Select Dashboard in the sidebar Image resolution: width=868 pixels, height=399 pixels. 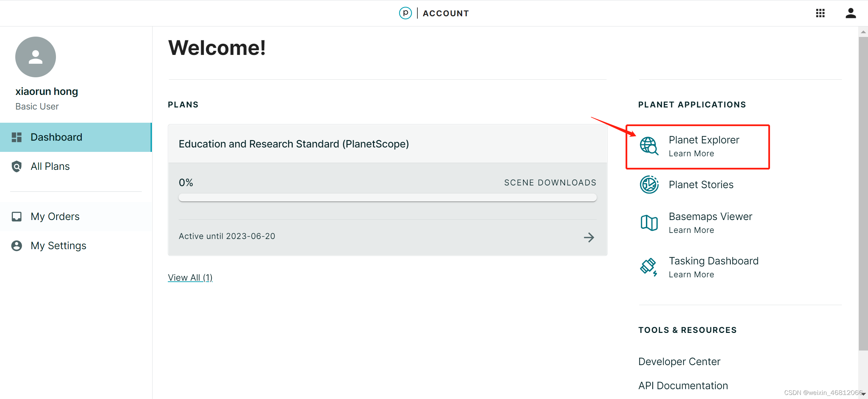[x=76, y=137]
